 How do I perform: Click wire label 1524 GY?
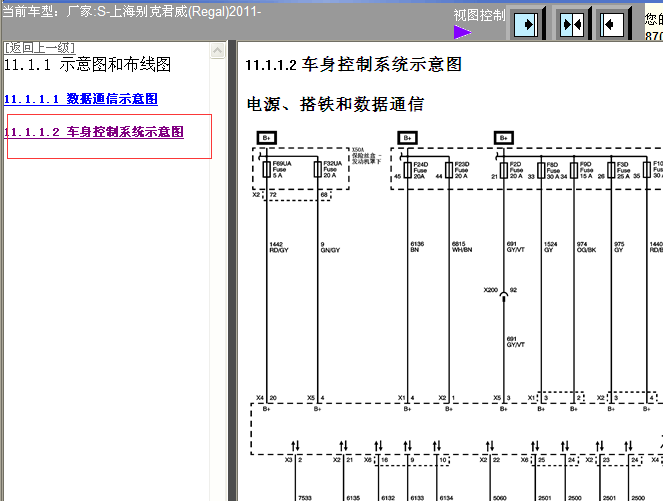pos(551,247)
